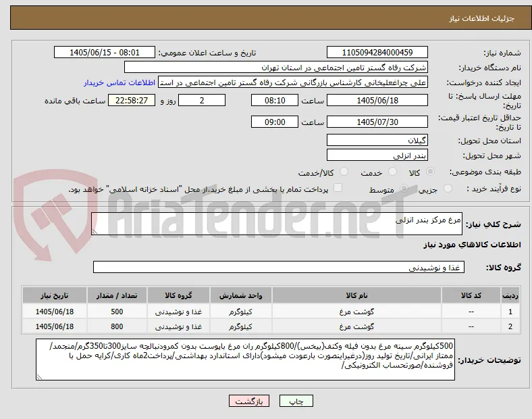Click the واحد شمارش column header
This screenshot has height=419, width=532.
(x=240, y=295)
